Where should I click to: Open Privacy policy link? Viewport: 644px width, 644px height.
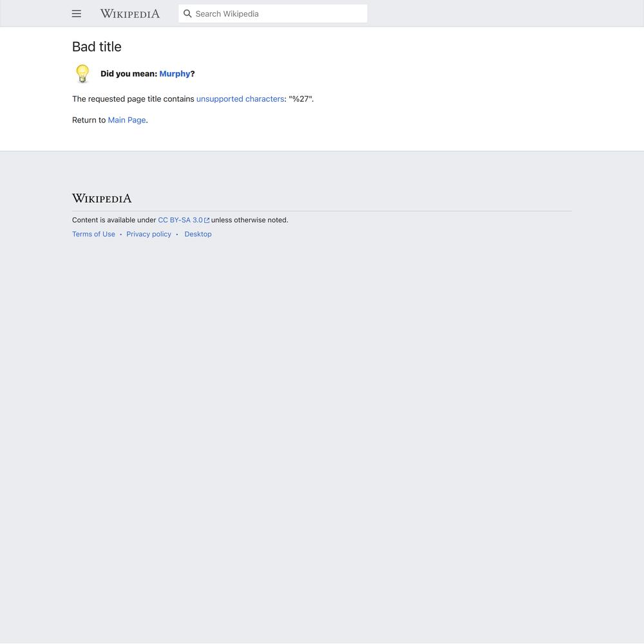[x=149, y=234]
